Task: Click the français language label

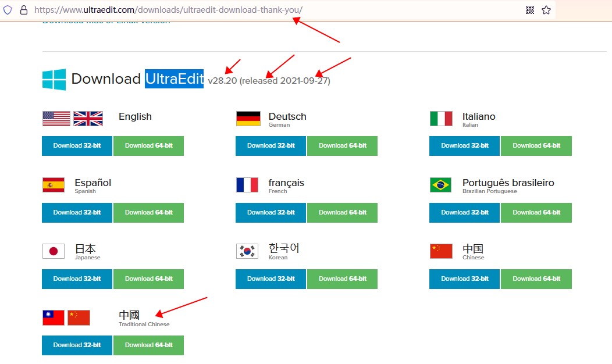Action: point(286,183)
